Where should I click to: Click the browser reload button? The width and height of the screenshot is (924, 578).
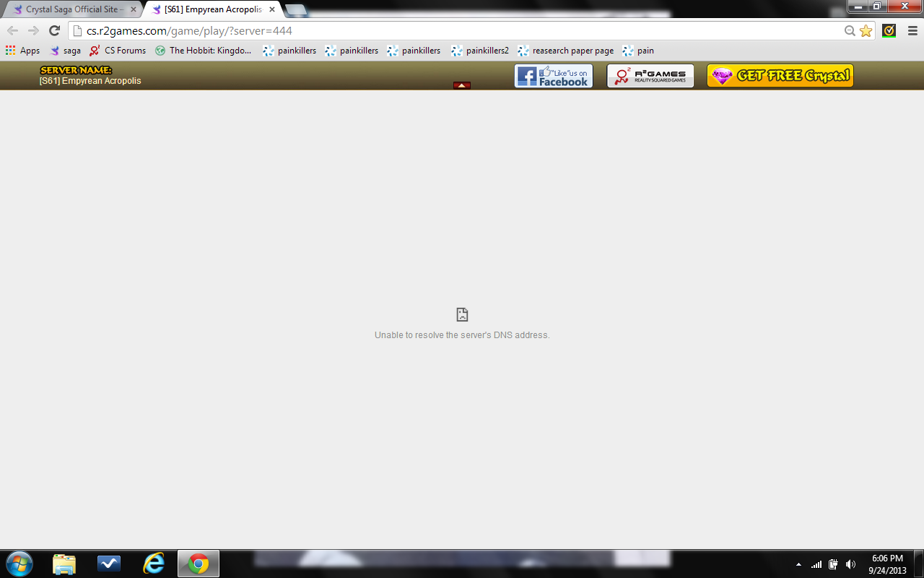coord(54,30)
